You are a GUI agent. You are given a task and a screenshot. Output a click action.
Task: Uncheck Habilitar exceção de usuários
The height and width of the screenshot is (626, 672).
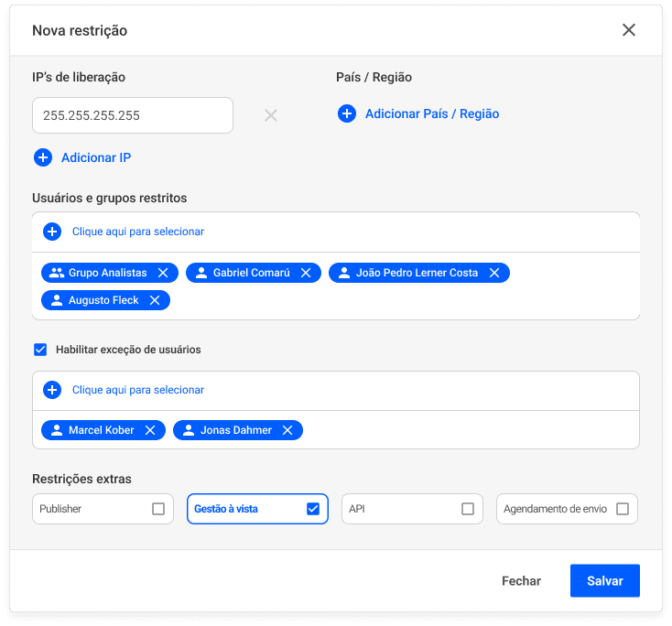point(40,349)
